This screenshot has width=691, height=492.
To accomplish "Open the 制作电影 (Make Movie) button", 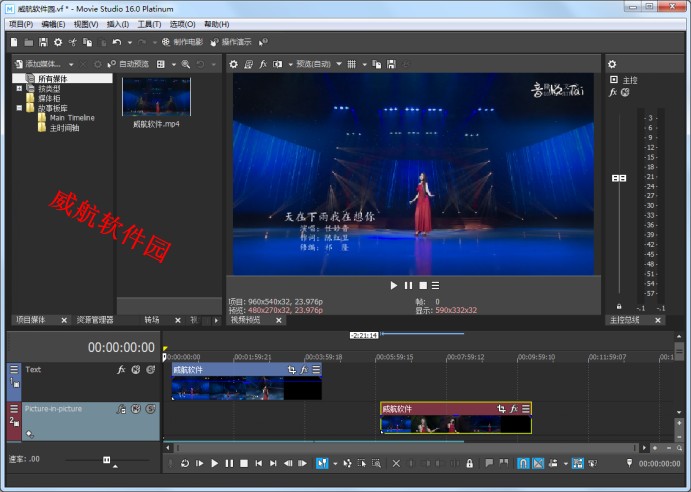I will tap(181, 42).
